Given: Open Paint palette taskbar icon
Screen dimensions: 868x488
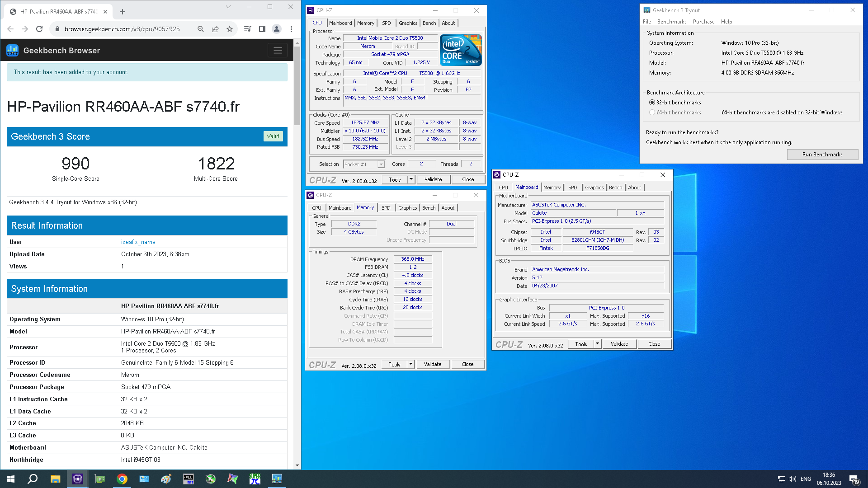Looking at the screenshot, I should tap(166, 479).
